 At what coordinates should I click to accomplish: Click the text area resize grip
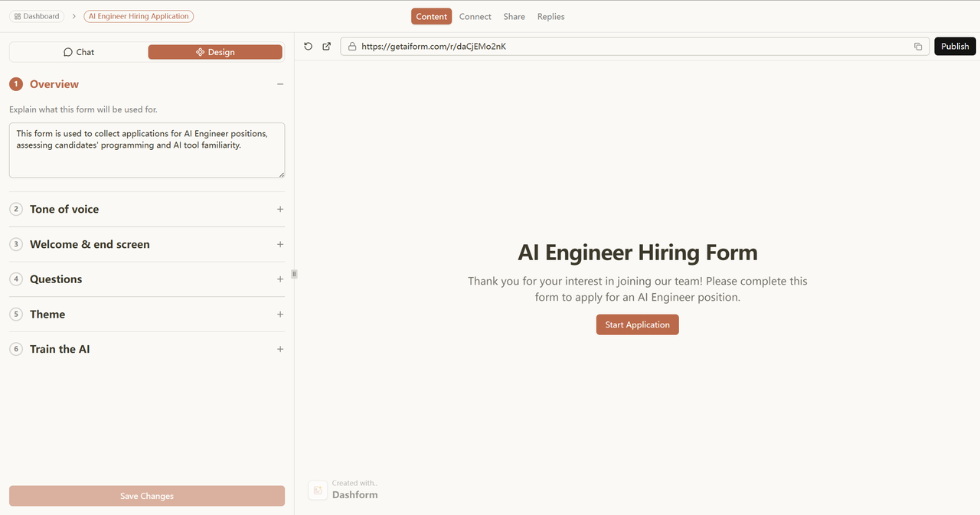(281, 174)
